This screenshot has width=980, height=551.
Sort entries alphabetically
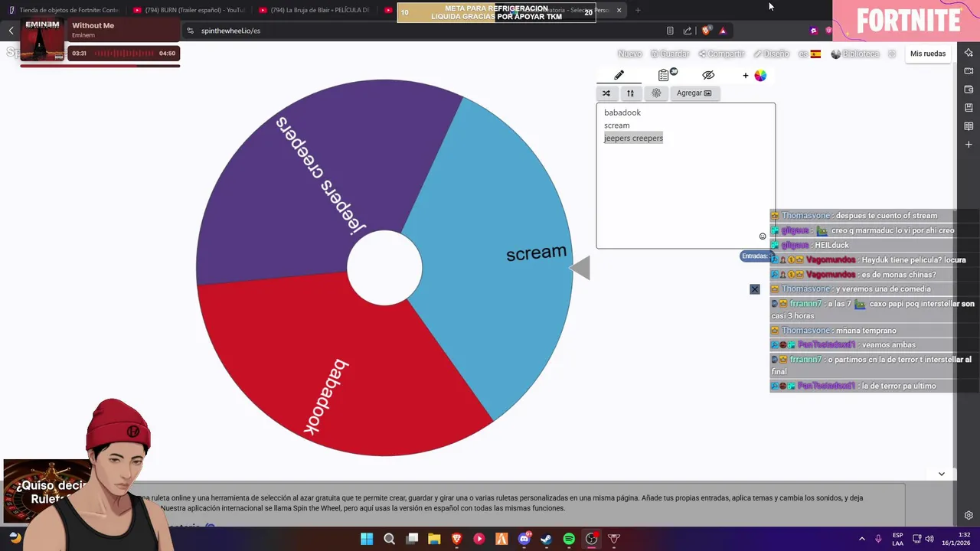click(x=630, y=93)
